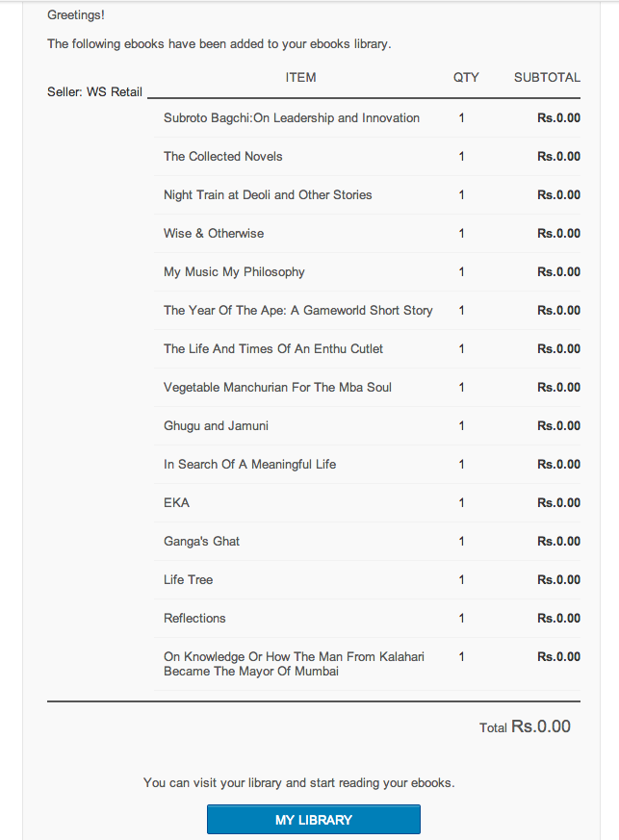This screenshot has width=619, height=840.
Task: Click the MY LIBRARY button
Action: click(x=314, y=819)
